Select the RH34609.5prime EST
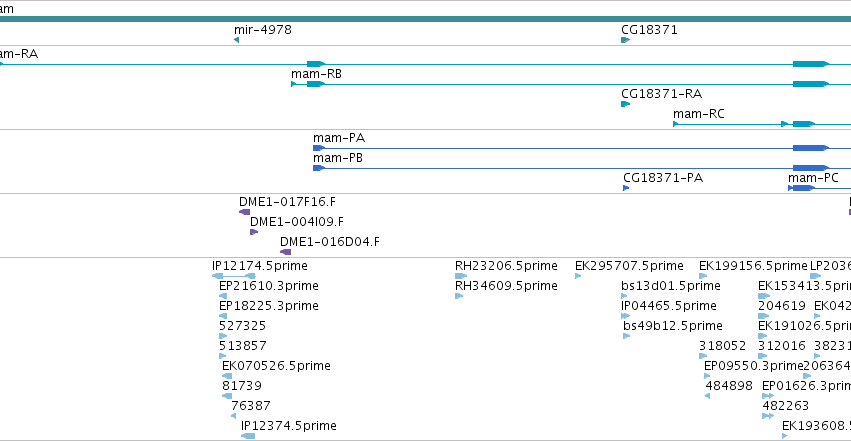Viewport: 851px width, 441px height. click(x=506, y=286)
